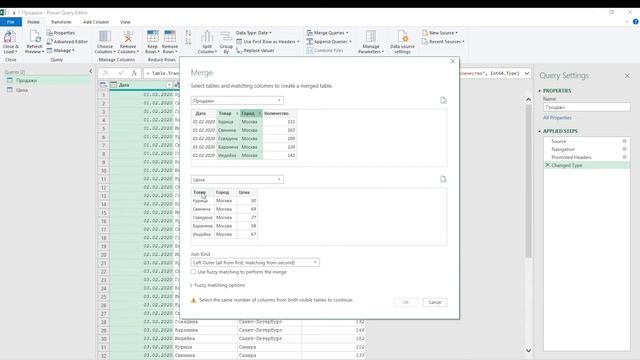Click the Replace Values icon
640x360 pixels.
239,51
